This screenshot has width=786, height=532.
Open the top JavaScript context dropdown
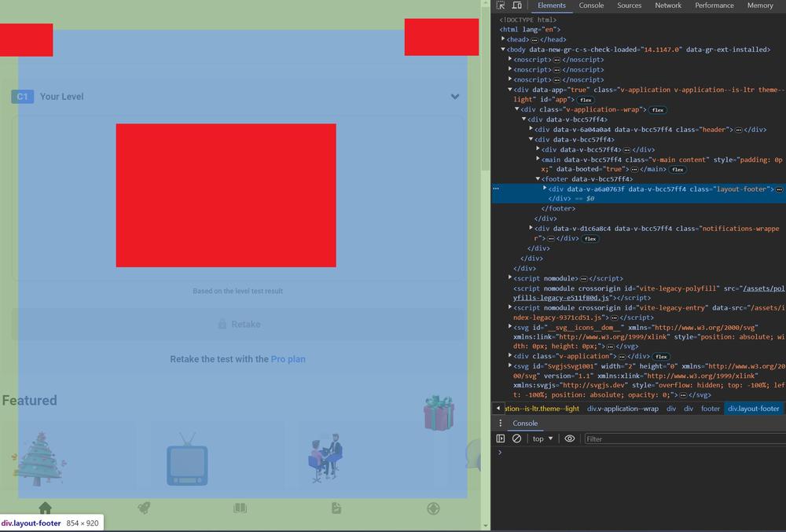coord(542,438)
